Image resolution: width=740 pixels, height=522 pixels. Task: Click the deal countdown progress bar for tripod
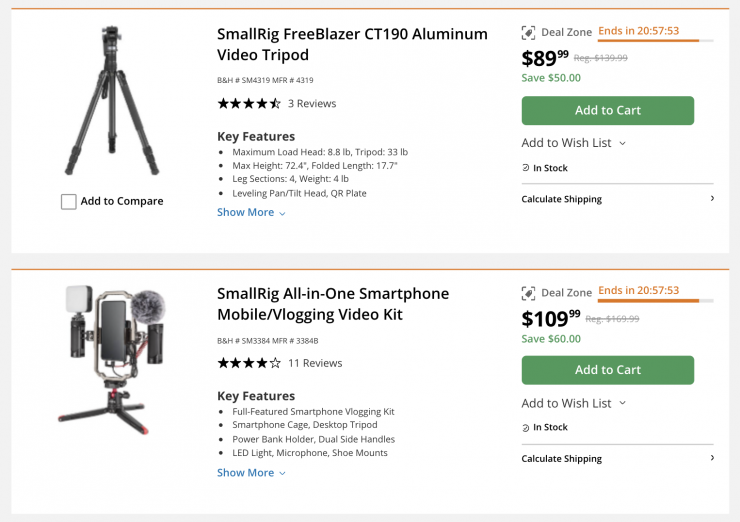655,41
